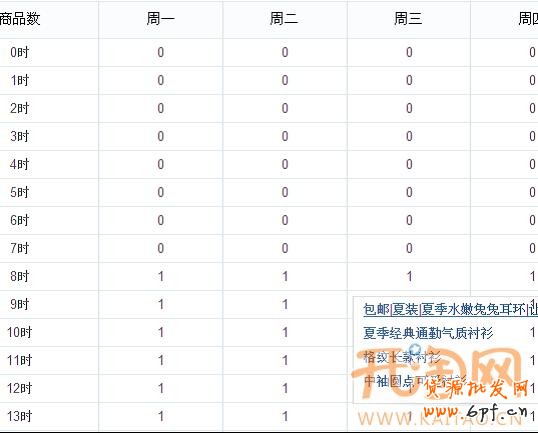
Task: Click the 周三 value at 4时
Action: click(409, 164)
